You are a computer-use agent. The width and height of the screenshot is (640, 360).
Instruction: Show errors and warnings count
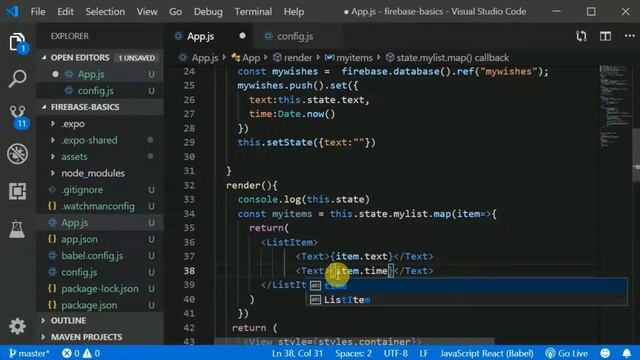[81, 353]
